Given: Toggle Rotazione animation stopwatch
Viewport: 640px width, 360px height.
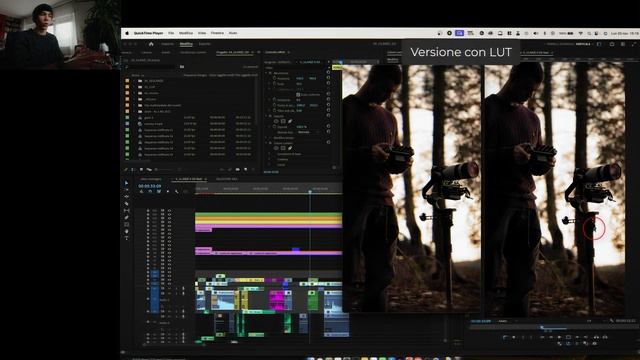Looking at the screenshot, I should [x=274, y=100].
